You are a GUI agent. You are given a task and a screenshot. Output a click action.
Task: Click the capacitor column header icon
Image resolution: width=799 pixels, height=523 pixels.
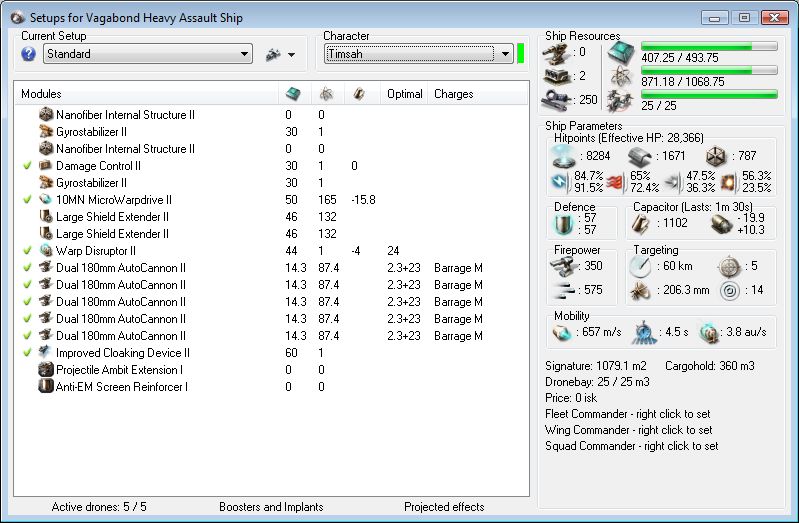359,94
